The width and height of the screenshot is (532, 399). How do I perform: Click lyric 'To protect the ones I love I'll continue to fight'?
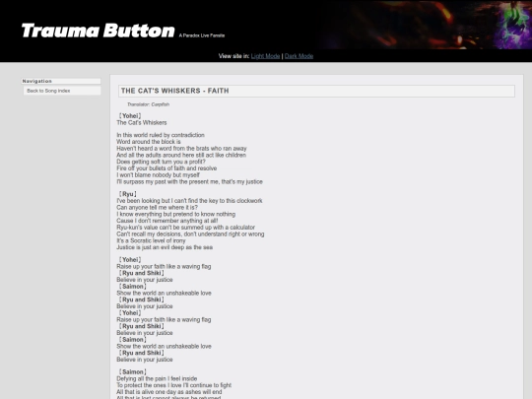point(173,385)
